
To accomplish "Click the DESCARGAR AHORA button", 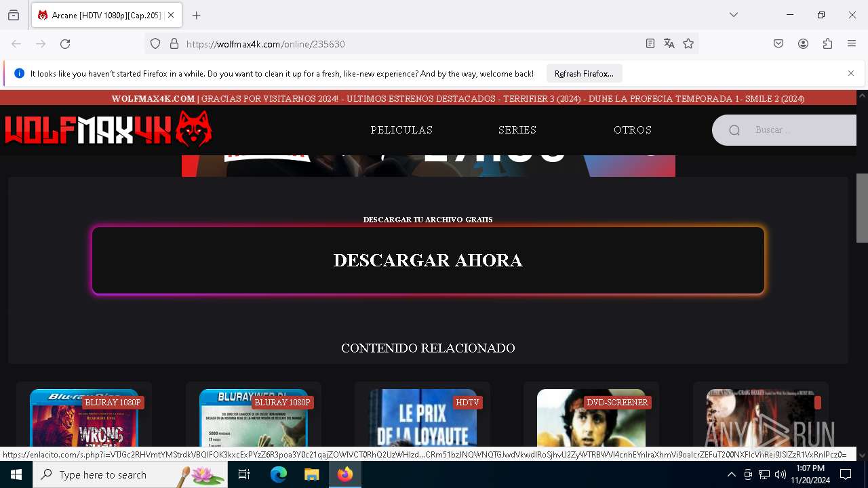I will [428, 260].
